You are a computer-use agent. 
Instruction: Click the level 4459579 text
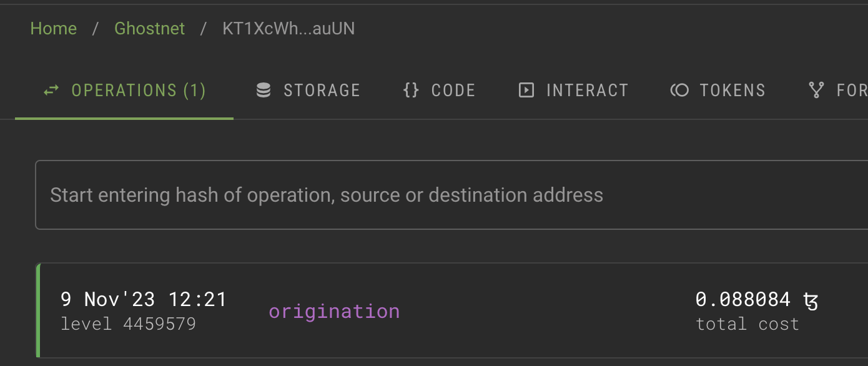point(128,324)
